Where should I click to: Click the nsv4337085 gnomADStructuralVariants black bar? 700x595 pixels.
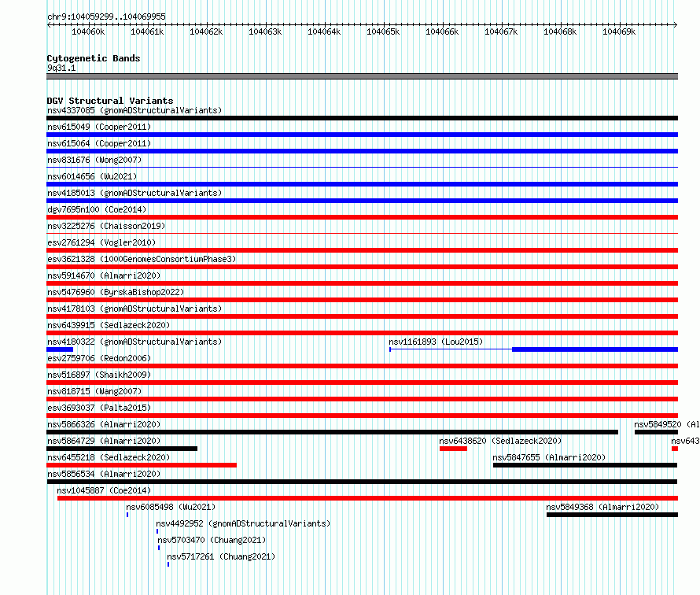(362, 118)
